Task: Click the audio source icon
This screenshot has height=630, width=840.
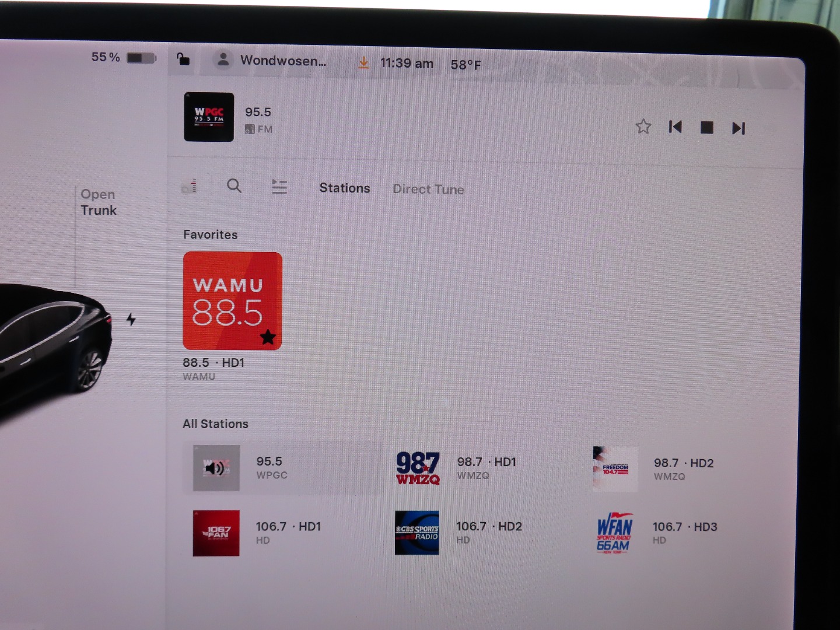Action: click(x=189, y=186)
